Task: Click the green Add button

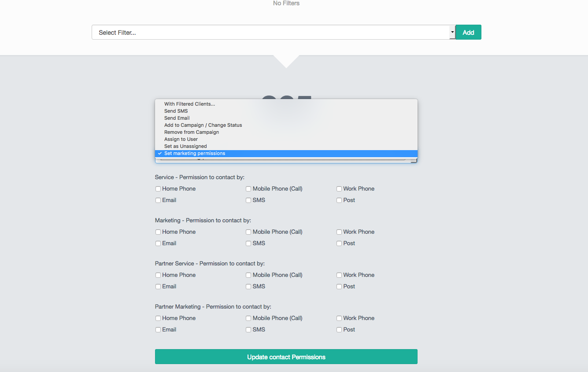Action: (x=468, y=32)
